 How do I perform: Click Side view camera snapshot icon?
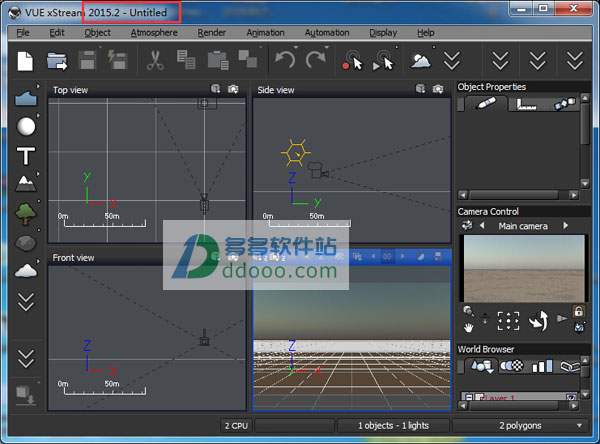(x=438, y=89)
